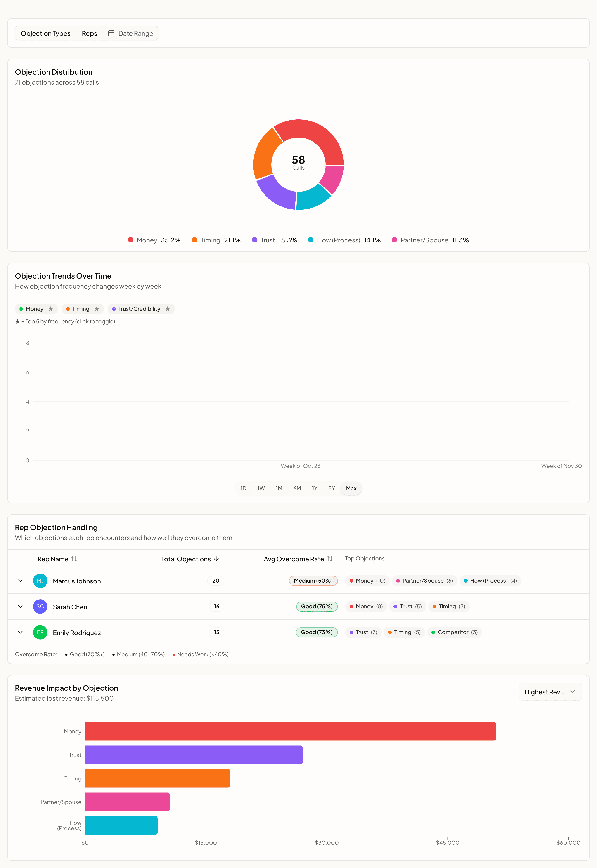Click Marcus Johnson's How (Process) (4) chip
This screenshot has height=868, width=597.
(490, 581)
